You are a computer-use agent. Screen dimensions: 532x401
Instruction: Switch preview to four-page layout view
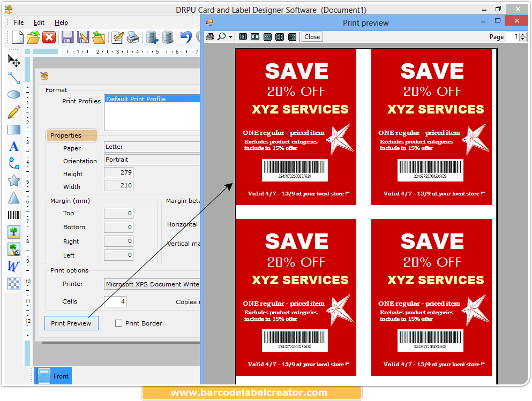(280, 36)
